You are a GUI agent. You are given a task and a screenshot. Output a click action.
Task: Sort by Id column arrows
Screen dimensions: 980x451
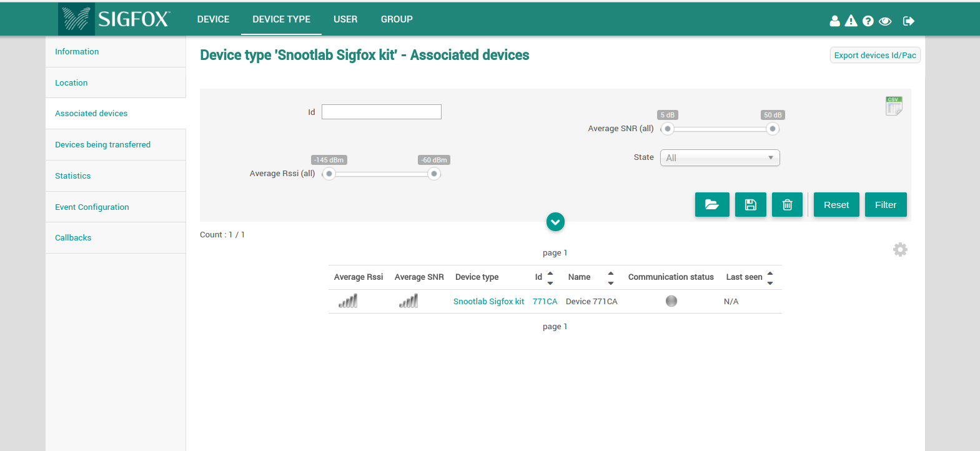click(550, 278)
